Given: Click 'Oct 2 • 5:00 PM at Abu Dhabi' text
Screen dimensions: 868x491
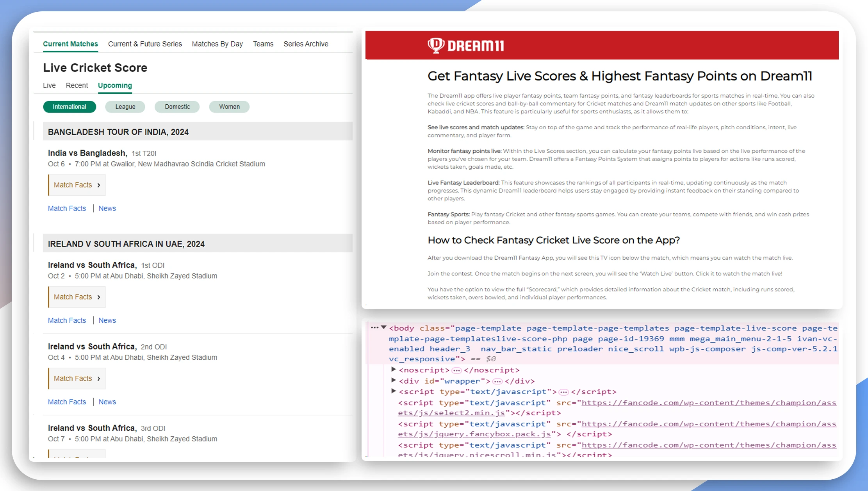Looking at the screenshot, I should [x=132, y=276].
